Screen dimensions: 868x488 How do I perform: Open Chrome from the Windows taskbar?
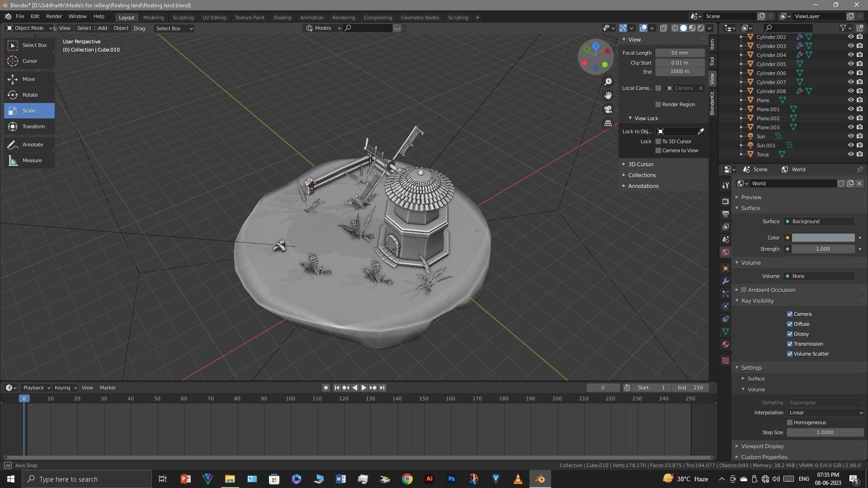(407, 479)
